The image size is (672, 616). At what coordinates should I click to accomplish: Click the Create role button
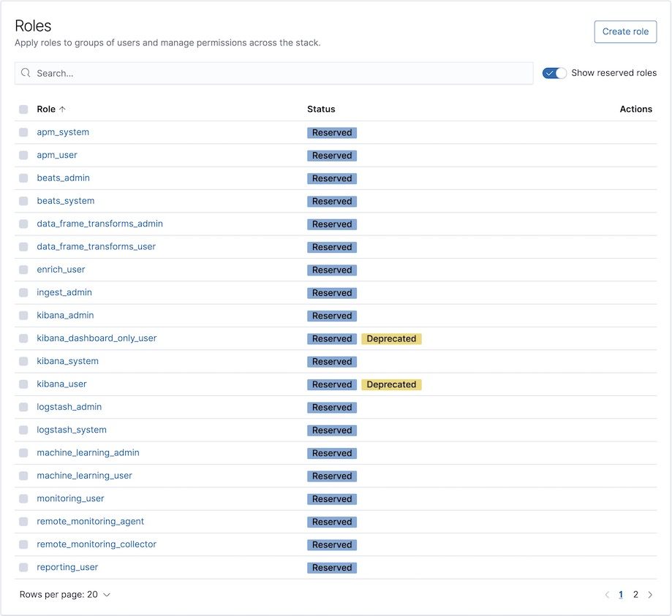pos(625,31)
